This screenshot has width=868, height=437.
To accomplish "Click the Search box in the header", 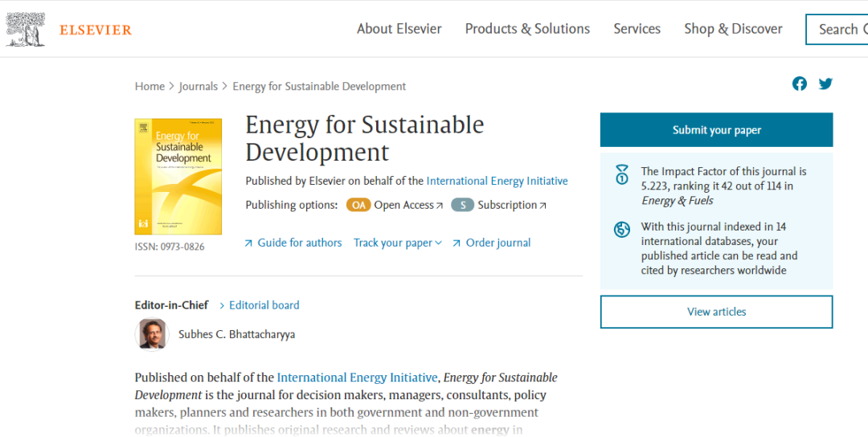I will 837,30.
